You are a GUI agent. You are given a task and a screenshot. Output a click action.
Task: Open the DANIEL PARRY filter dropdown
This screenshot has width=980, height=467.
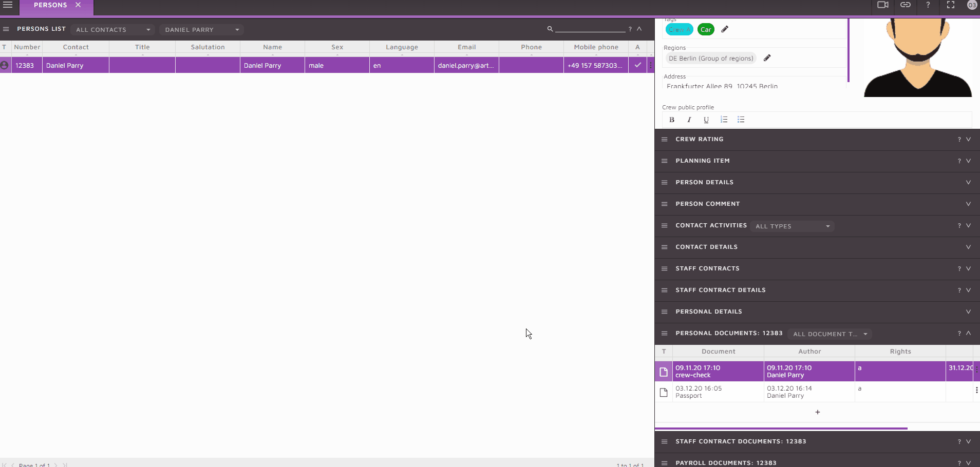coord(202,30)
